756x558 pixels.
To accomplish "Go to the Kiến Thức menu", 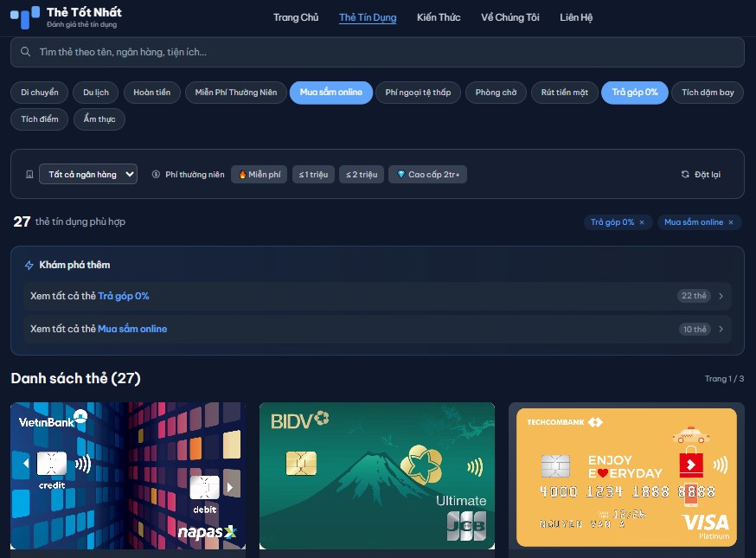I will 439,17.
